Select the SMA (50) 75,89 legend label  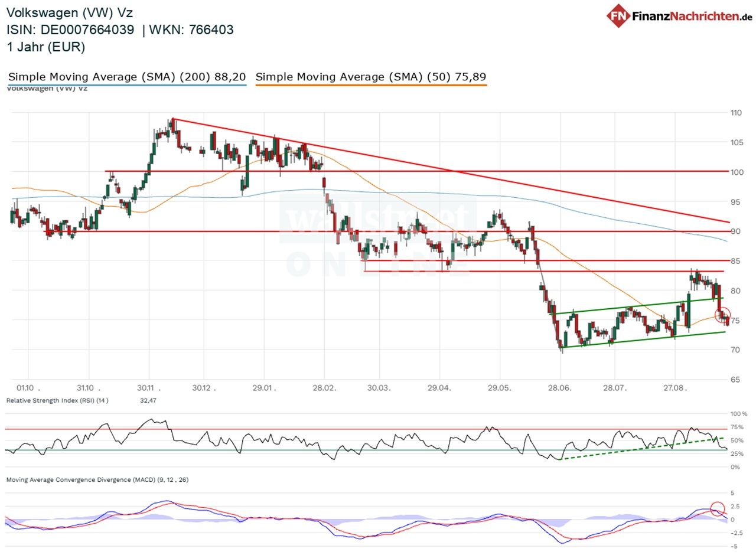[x=371, y=77]
